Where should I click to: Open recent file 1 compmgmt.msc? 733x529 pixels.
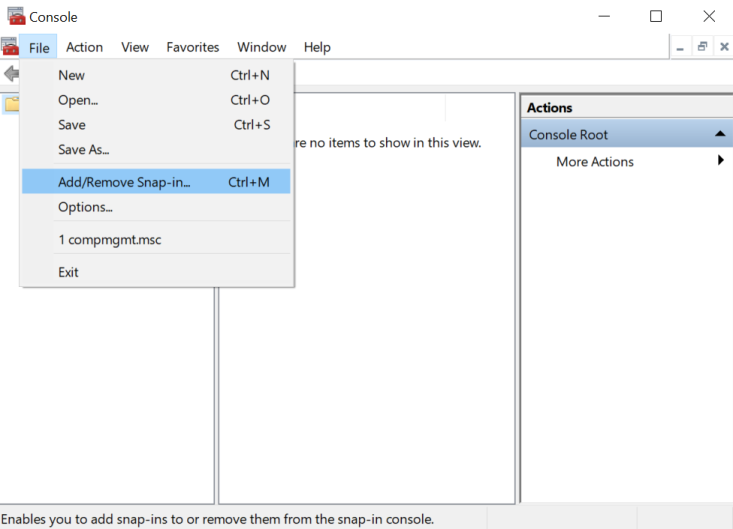[156, 240]
